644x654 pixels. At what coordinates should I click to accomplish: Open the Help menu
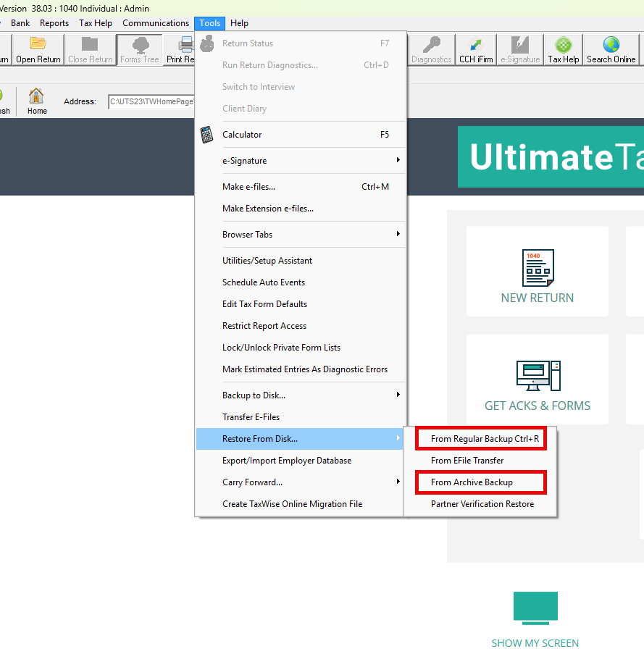pyautogui.click(x=239, y=23)
